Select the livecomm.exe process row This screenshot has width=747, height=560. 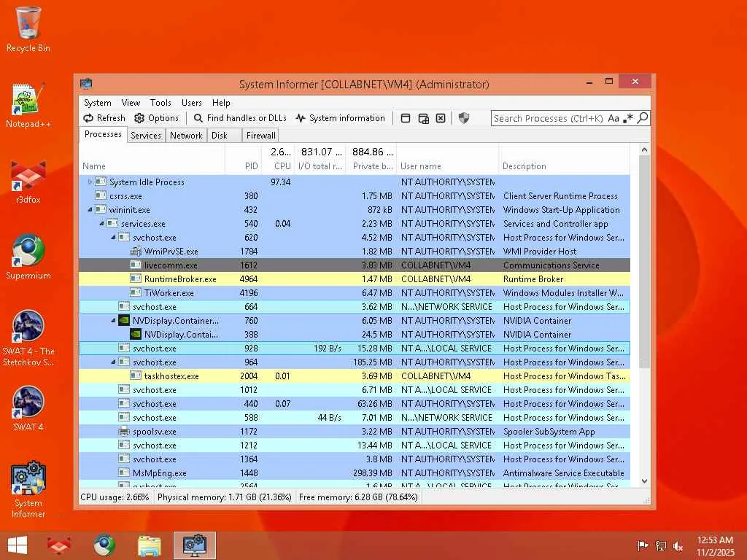[x=355, y=265]
